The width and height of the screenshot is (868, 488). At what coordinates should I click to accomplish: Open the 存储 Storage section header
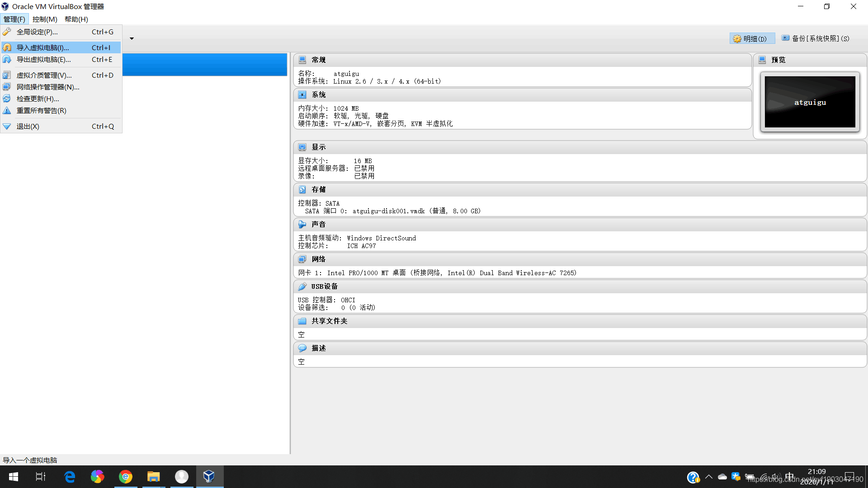pyautogui.click(x=580, y=190)
